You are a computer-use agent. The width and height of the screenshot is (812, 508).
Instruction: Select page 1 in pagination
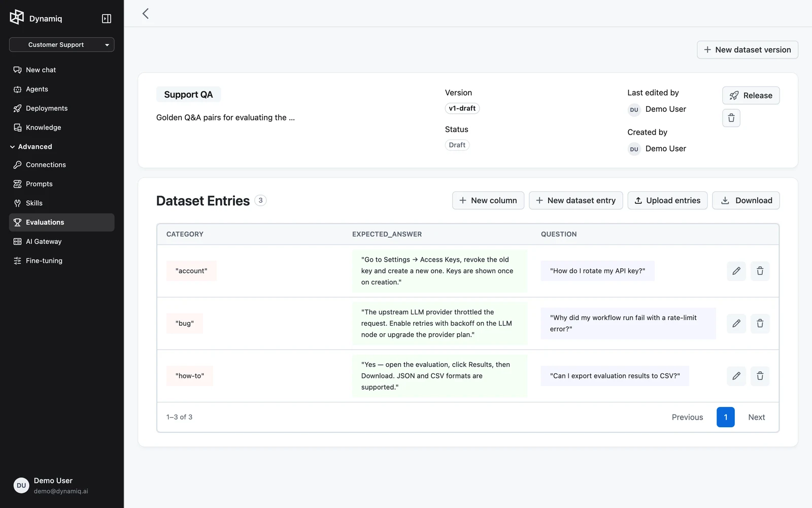click(x=726, y=418)
